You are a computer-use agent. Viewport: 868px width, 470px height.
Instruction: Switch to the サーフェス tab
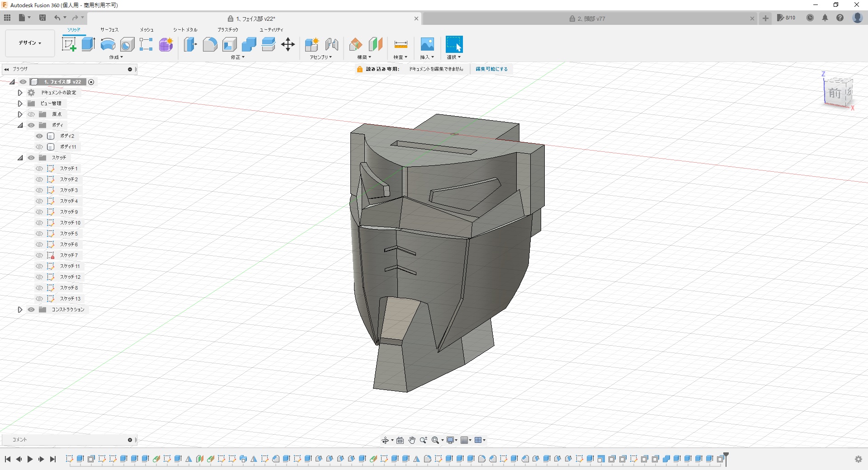(x=109, y=30)
